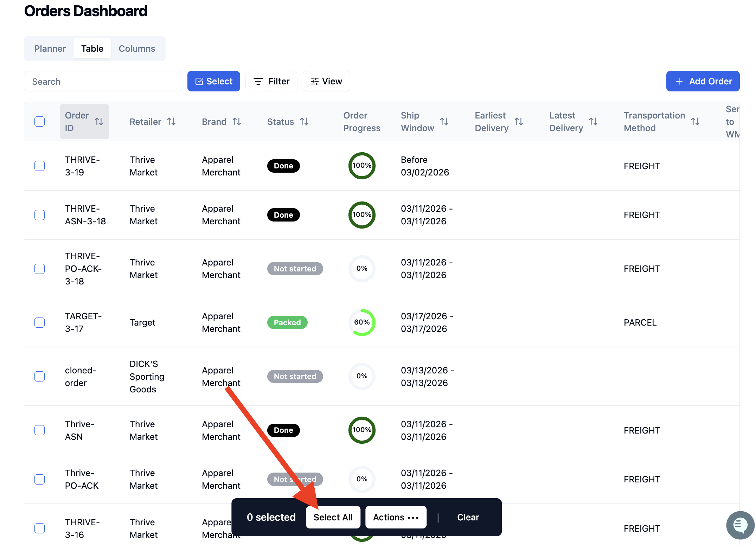Sort by Earliest Delivery arrows icon

[519, 122]
